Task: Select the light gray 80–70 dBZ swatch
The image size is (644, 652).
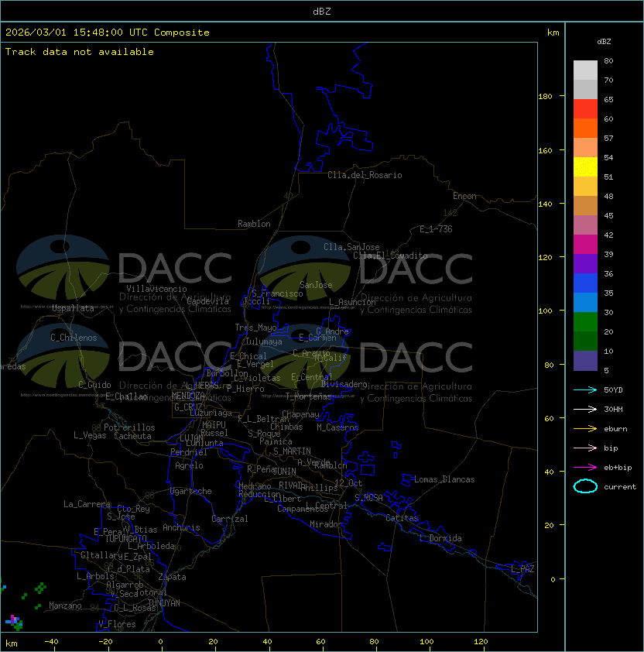Action: [x=585, y=70]
